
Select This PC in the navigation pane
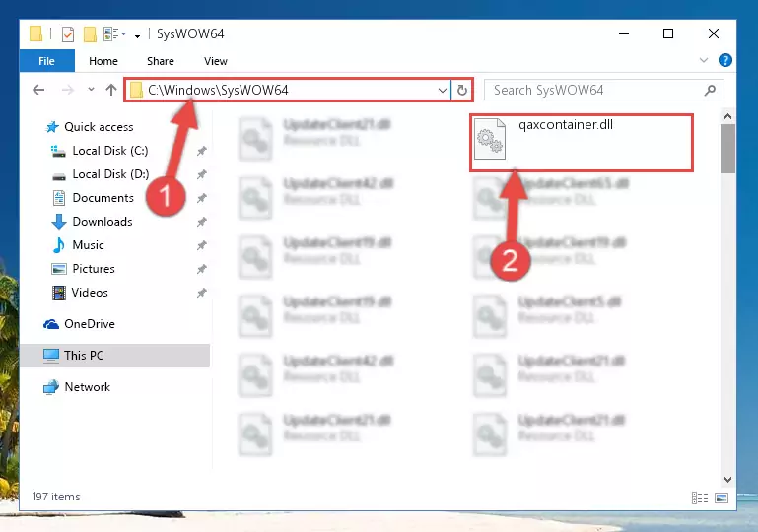[115, 355]
